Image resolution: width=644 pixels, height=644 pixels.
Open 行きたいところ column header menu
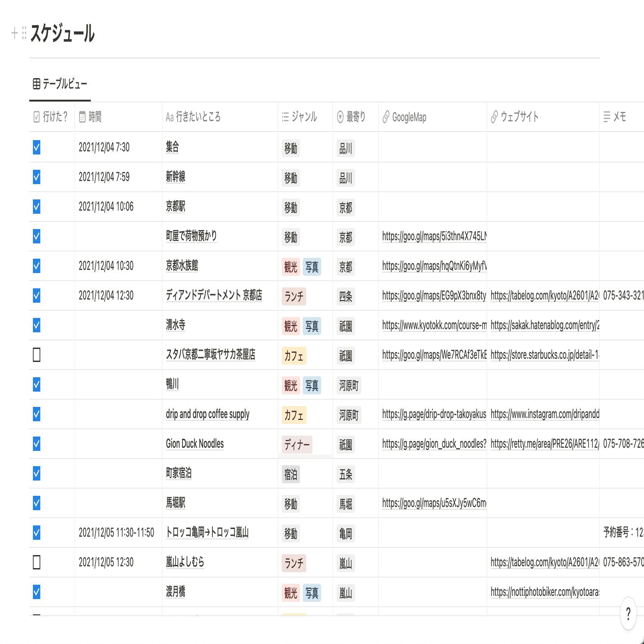pyautogui.click(x=220, y=117)
